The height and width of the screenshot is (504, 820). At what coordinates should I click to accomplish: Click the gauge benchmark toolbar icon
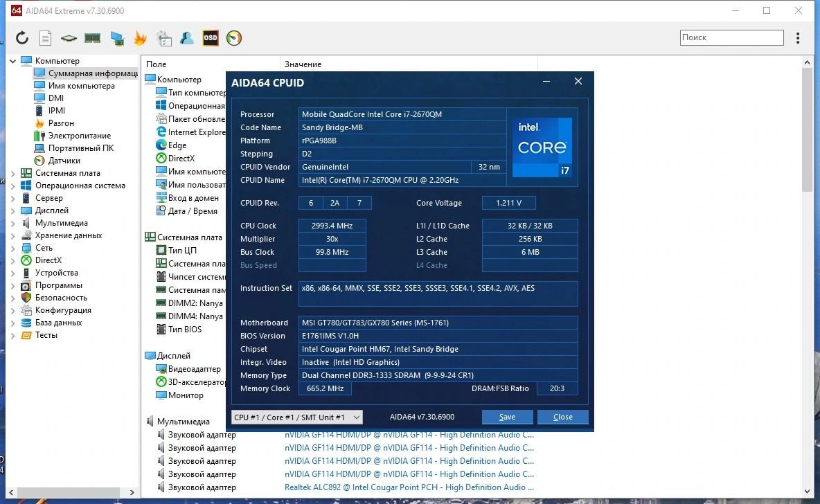pos(234,37)
